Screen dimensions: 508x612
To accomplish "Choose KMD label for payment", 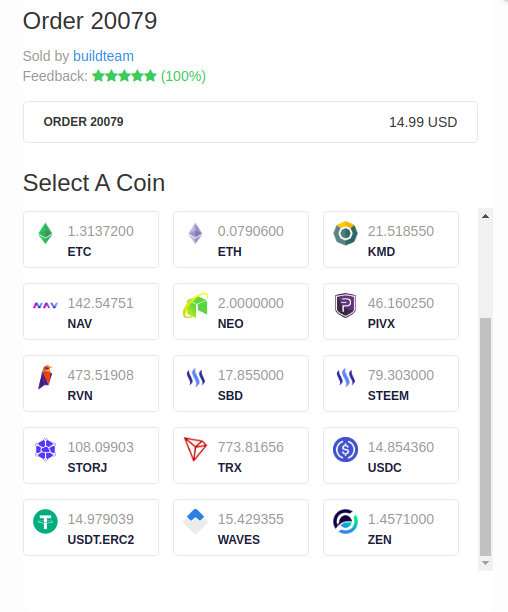I will 381,252.
